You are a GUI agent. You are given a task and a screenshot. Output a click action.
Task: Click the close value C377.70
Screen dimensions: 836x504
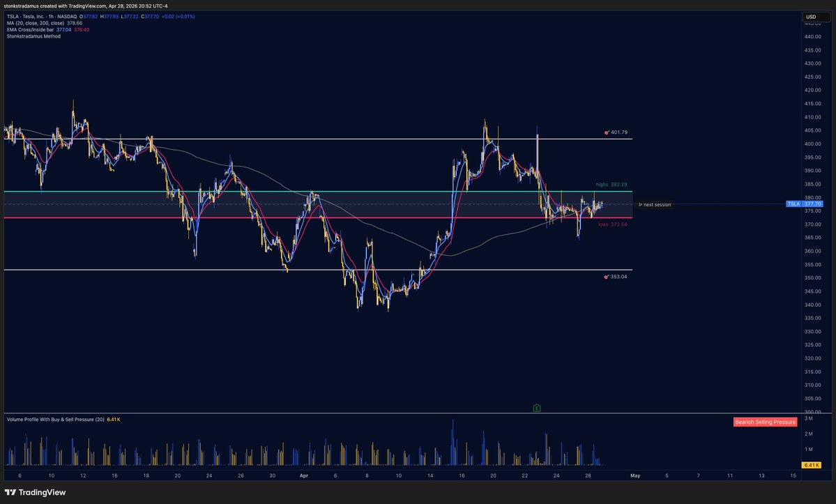click(150, 17)
